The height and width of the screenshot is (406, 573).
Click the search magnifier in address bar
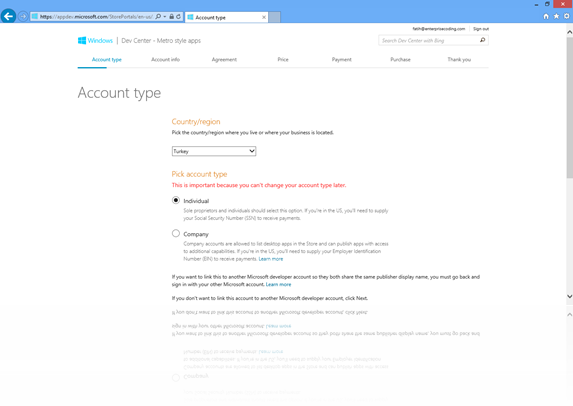tap(158, 16)
